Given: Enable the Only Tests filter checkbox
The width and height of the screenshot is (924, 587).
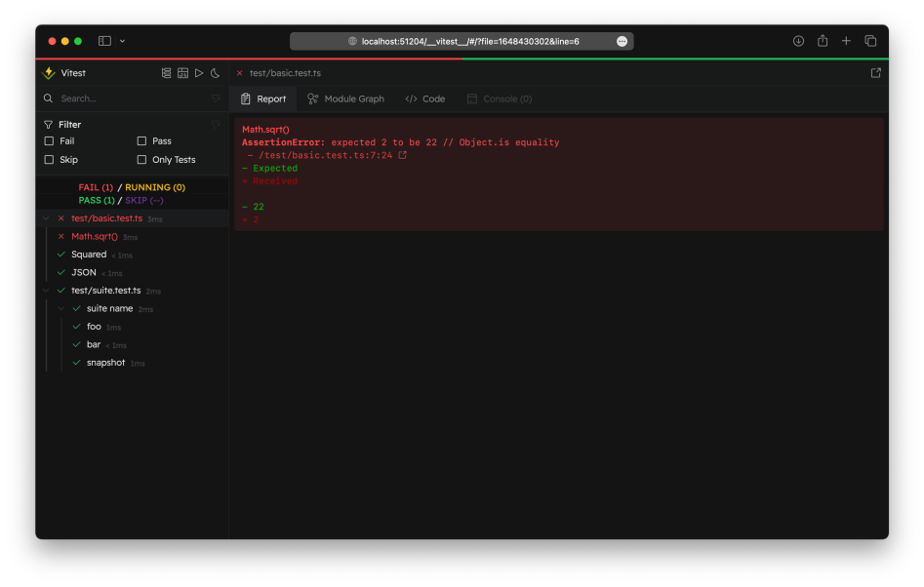Looking at the screenshot, I should pyautogui.click(x=141, y=160).
